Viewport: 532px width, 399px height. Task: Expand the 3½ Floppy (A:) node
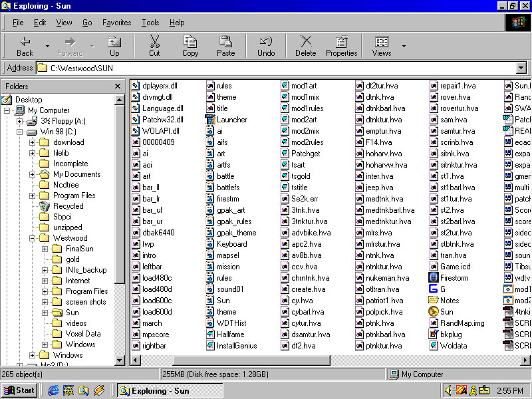tap(20, 121)
